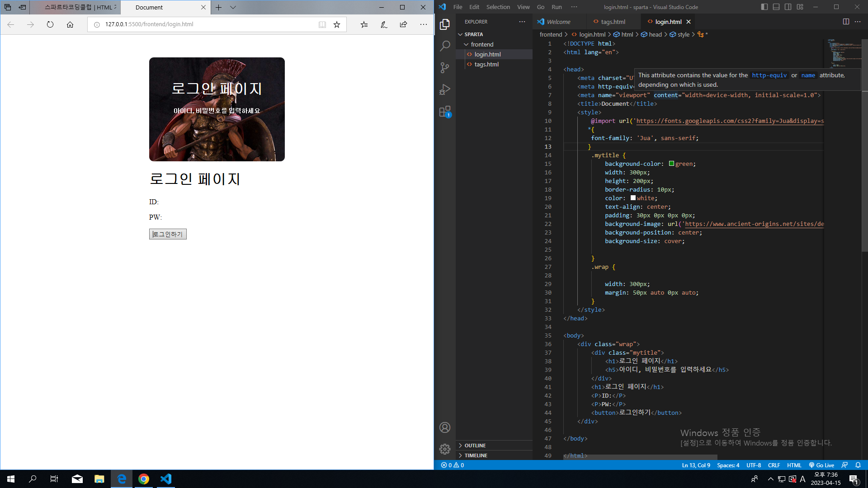Viewport: 868px width, 488px height.
Task: Open the Go menu in VS Code
Action: click(x=541, y=7)
